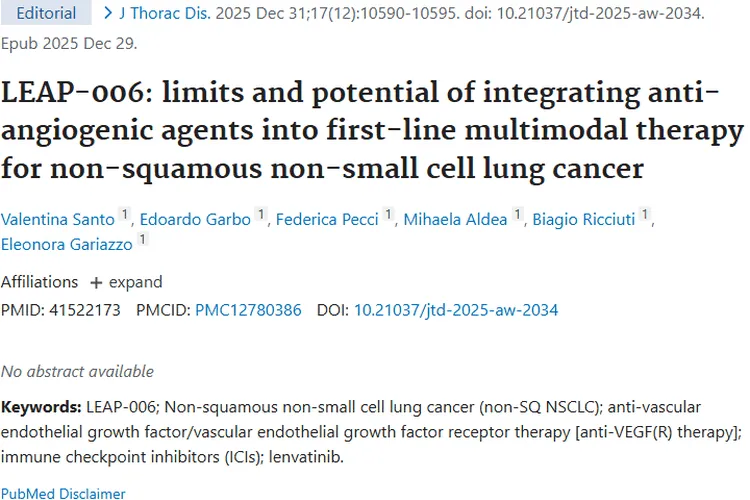Click affiliation superscript 1 after Valentina Santo
The height and width of the screenshot is (500, 750).
125,215
